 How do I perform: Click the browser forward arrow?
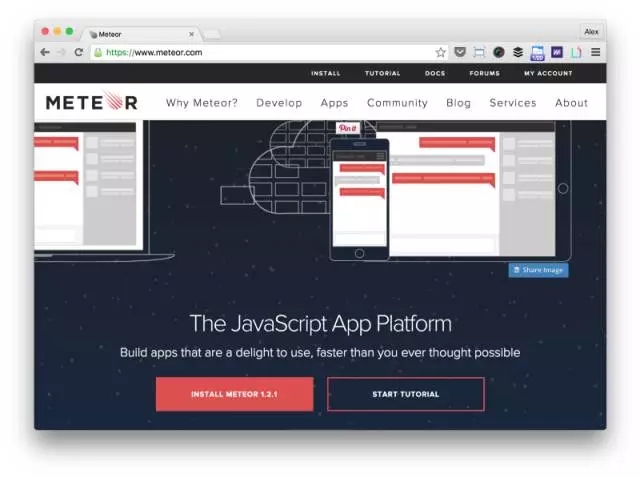tap(61, 52)
